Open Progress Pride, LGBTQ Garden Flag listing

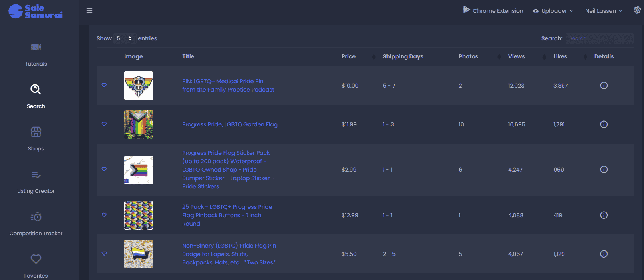point(230,124)
